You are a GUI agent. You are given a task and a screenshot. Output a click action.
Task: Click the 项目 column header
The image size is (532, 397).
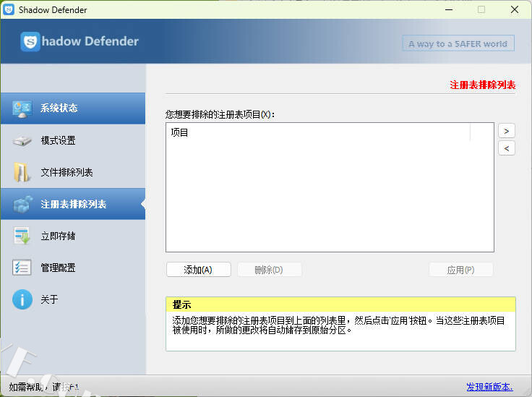click(318, 132)
